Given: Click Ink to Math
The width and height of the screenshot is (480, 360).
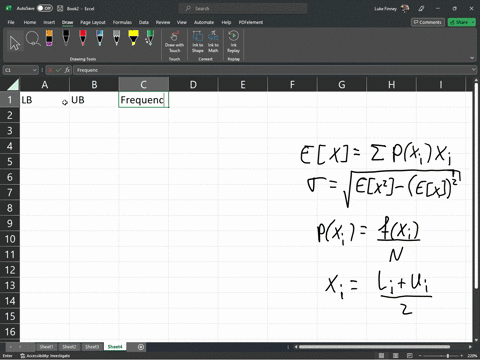Looking at the screenshot, I should tap(213, 42).
